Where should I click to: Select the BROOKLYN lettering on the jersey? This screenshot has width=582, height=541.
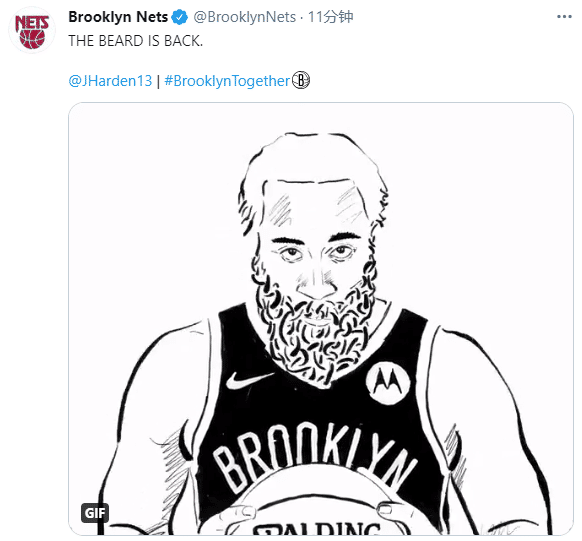click(x=314, y=457)
